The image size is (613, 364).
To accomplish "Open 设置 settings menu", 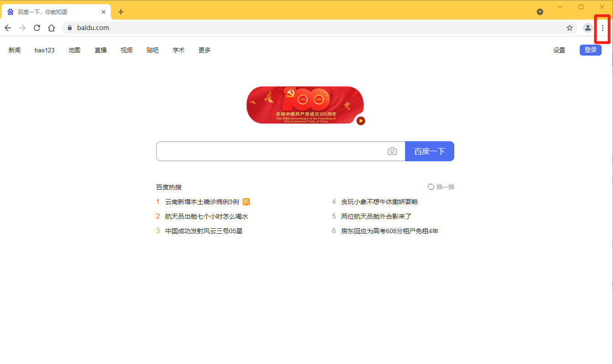I will (559, 50).
